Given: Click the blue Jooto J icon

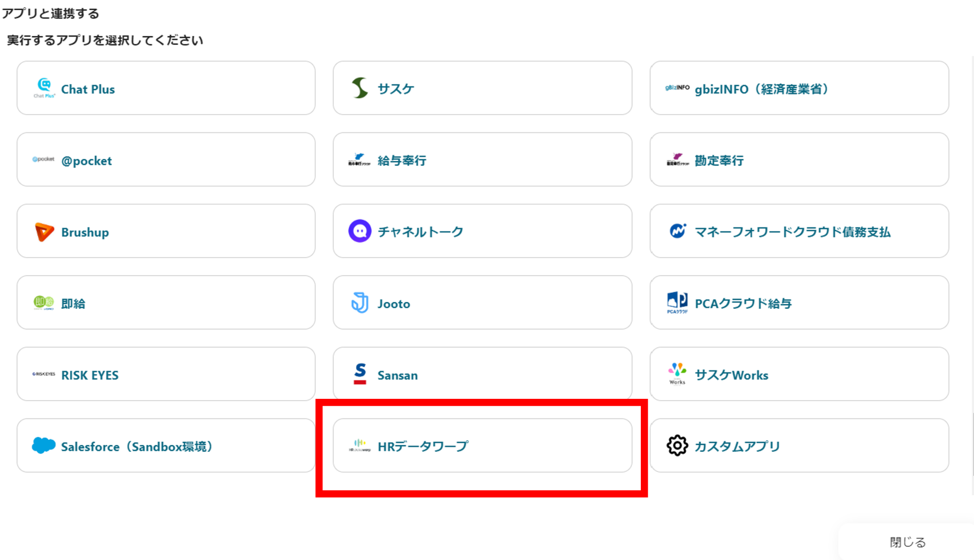Looking at the screenshot, I should tap(360, 303).
